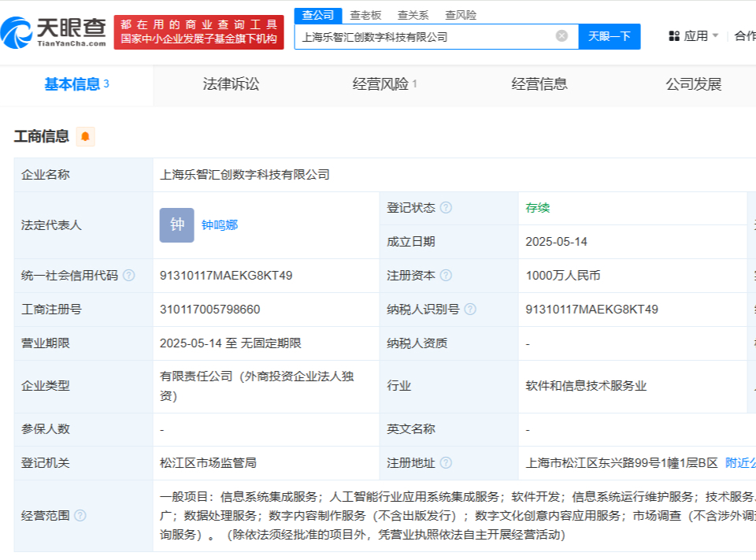The width and height of the screenshot is (756, 560).
Task: Click the 钟 avatar thumbnail
Action: [x=176, y=225]
